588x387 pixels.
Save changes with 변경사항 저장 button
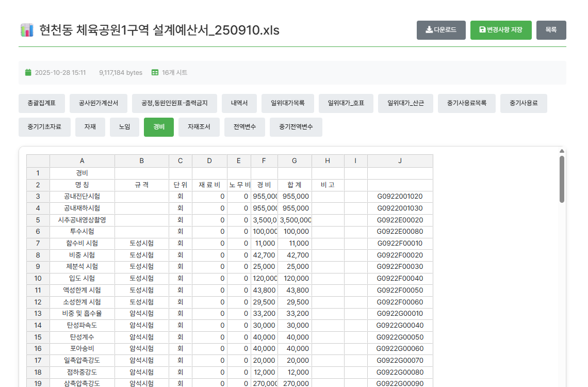pos(501,30)
